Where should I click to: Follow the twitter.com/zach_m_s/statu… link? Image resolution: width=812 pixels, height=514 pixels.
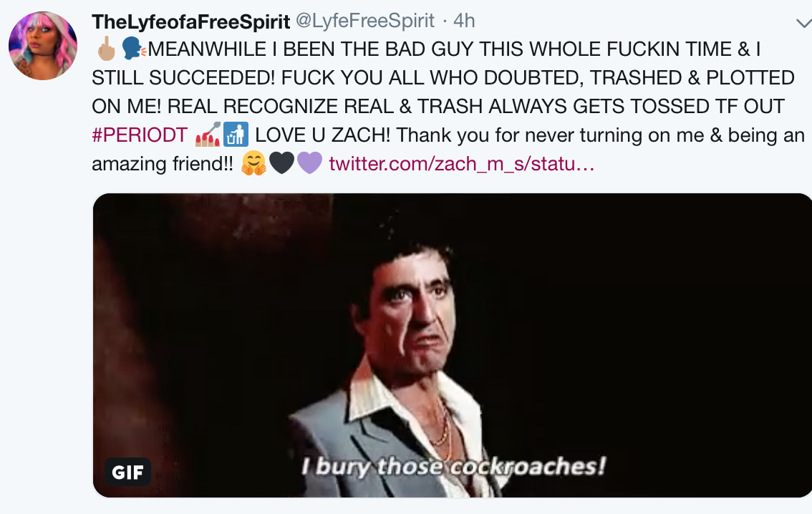coord(461,163)
